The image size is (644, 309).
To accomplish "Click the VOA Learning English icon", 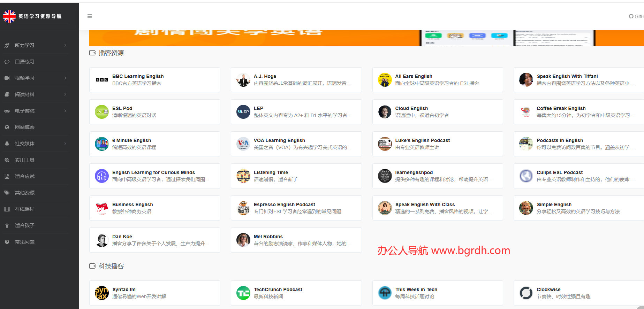I will click(243, 144).
